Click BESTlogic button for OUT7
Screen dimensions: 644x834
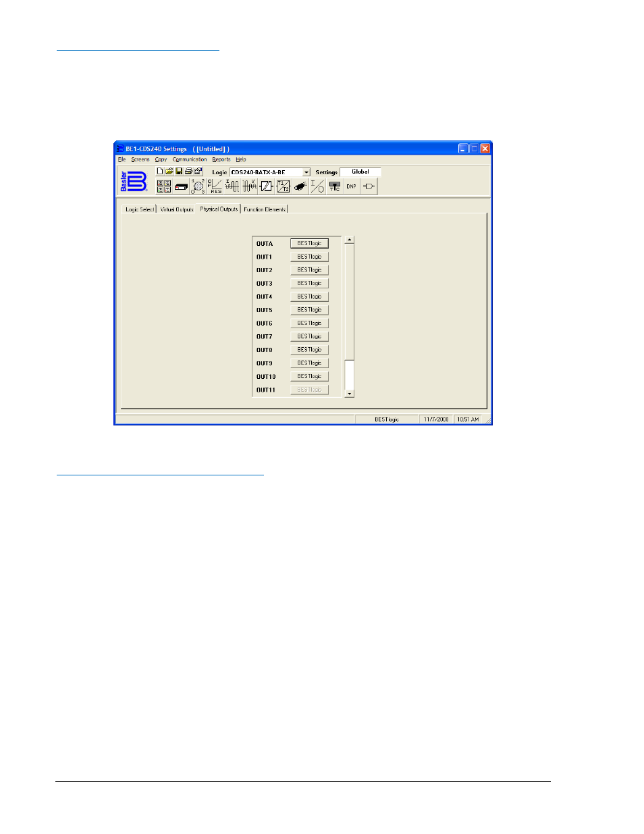click(x=309, y=336)
